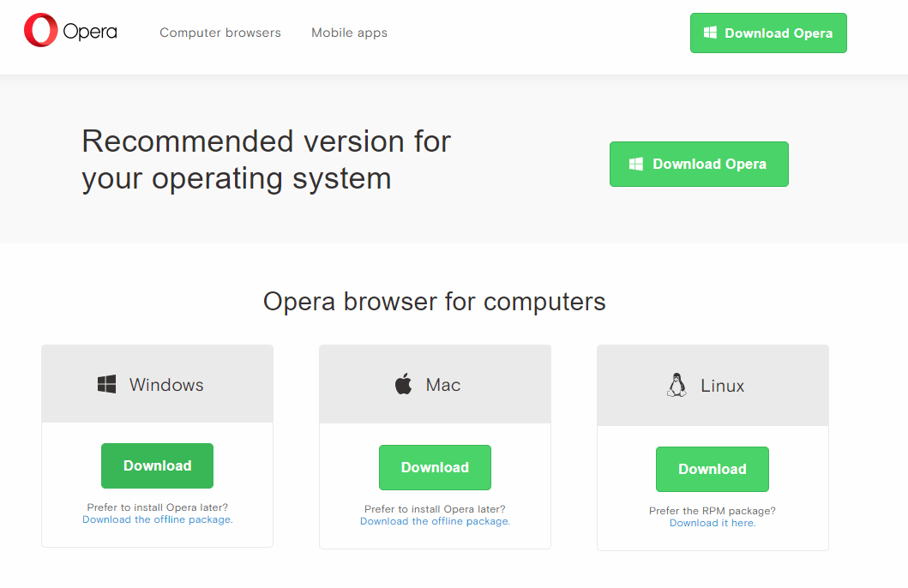This screenshot has width=908, height=588.
Task: Open the Mobile apps menu item
Action: 349,33
